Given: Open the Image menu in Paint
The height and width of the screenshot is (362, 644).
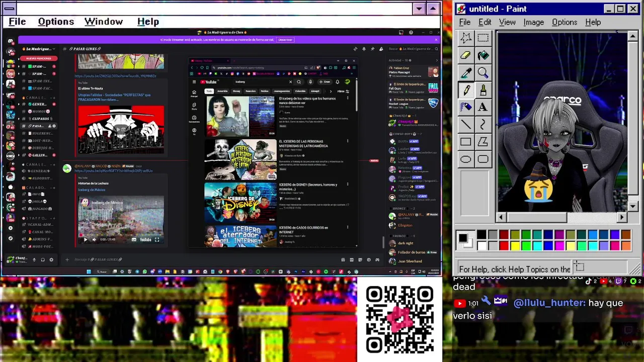Looking at the screenshot, I should tap(533, 22).
